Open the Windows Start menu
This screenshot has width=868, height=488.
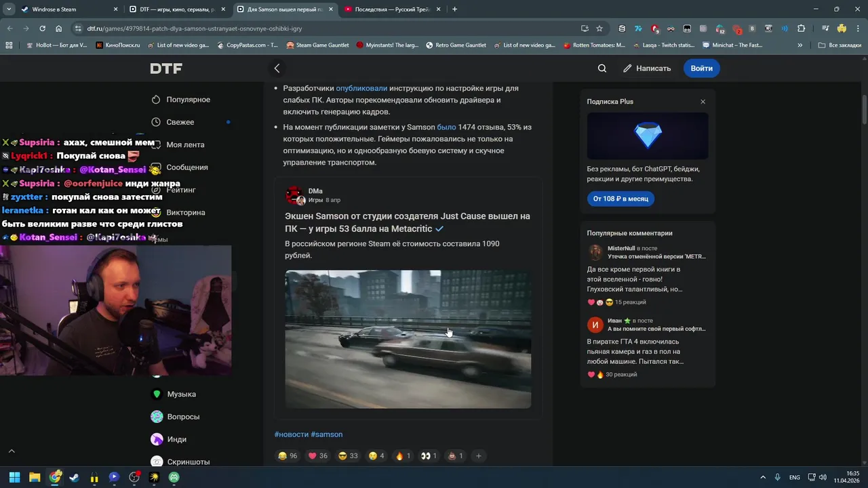14,477
